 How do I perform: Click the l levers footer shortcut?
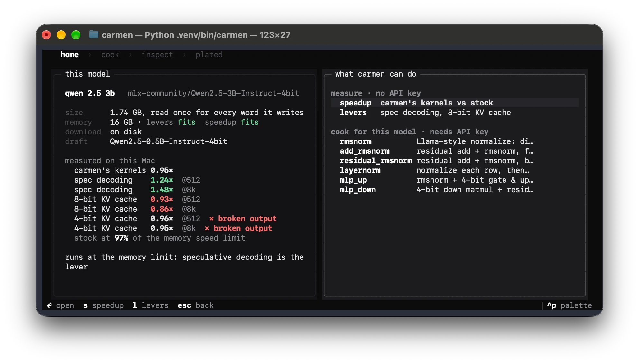151,305
